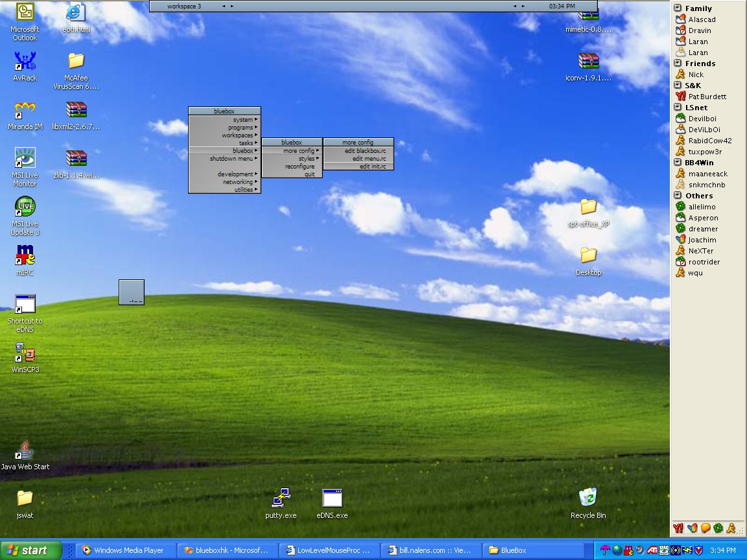This screenshot has width=747, height=560.
Task: Select the mIRC desktop shortcut
Action: click(x=25, y=261)
